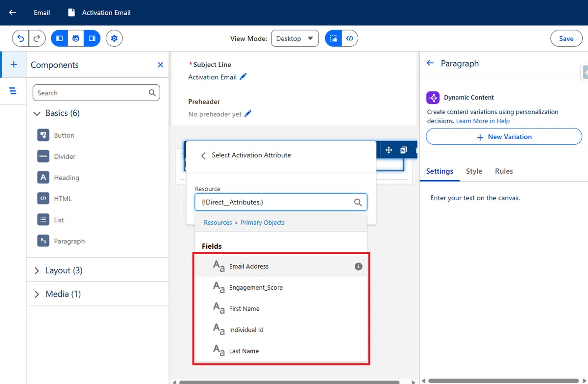Collapse the Basics (6) section
588x384 pixels.
pyautogui.click(x=37, y=113)
